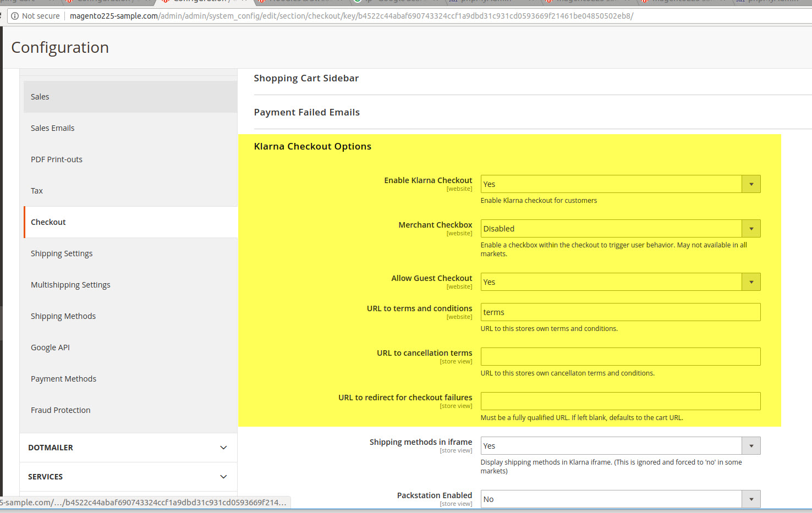Select the Sales Emails sidebar item
812x513 pixels.
[x=53, y=128]
